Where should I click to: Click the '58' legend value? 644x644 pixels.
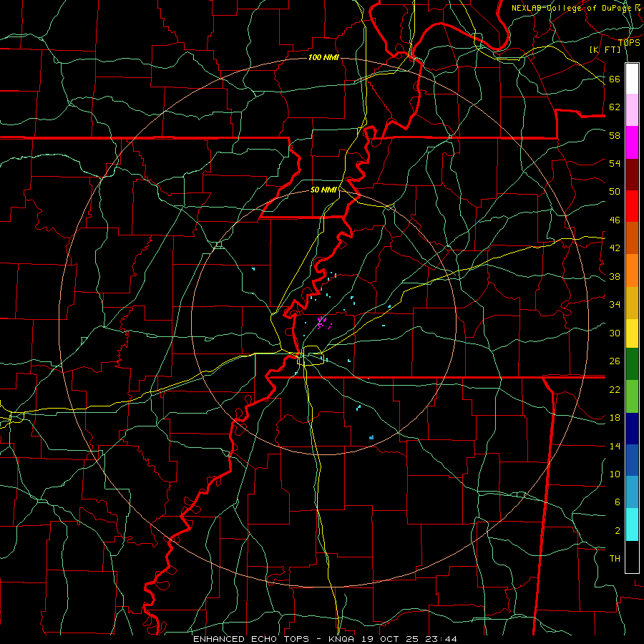click(615, 135)
